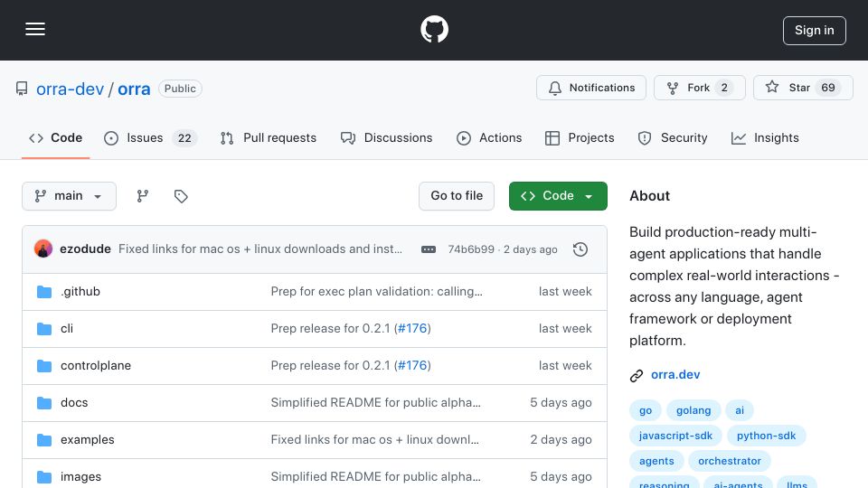
Task: Open the ezodude avatar
Action: (x=43, y=249)
